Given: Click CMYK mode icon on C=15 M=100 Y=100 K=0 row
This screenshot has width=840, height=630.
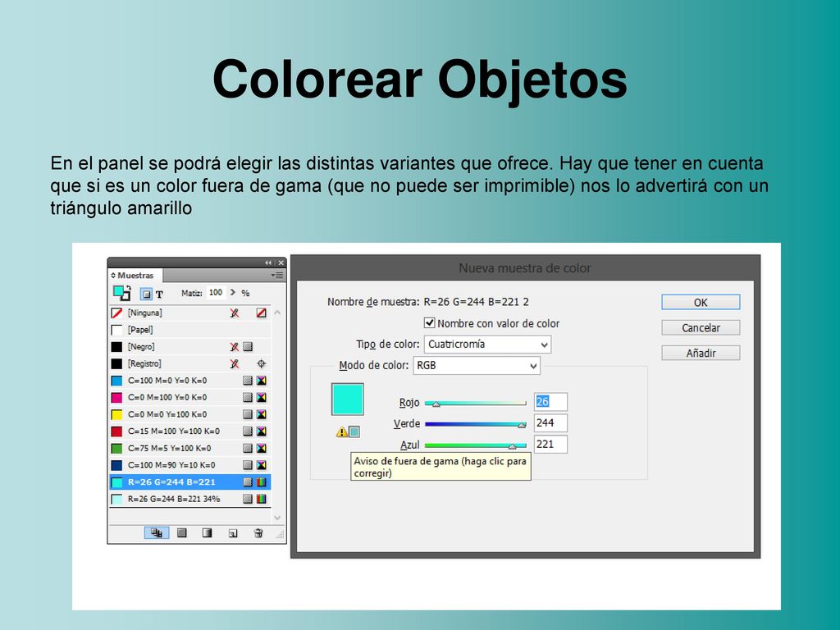Looking at the screenshot, I should pos(261,431).
